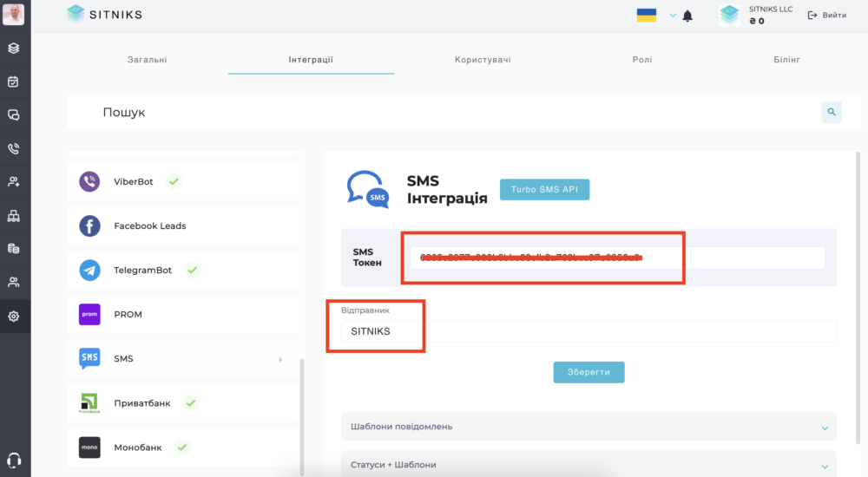Select Монобанк integration label
The height and width of the screenshot is (477, 868).
point(138,448)
